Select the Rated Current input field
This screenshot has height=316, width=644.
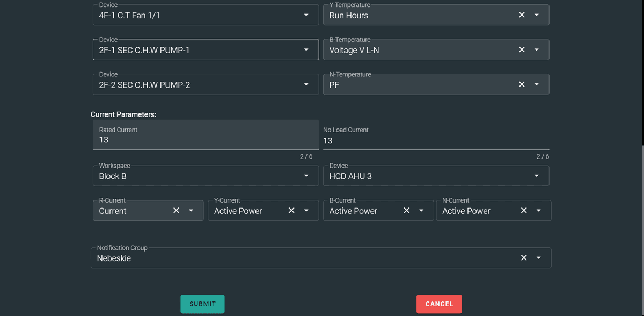point(206,140)
